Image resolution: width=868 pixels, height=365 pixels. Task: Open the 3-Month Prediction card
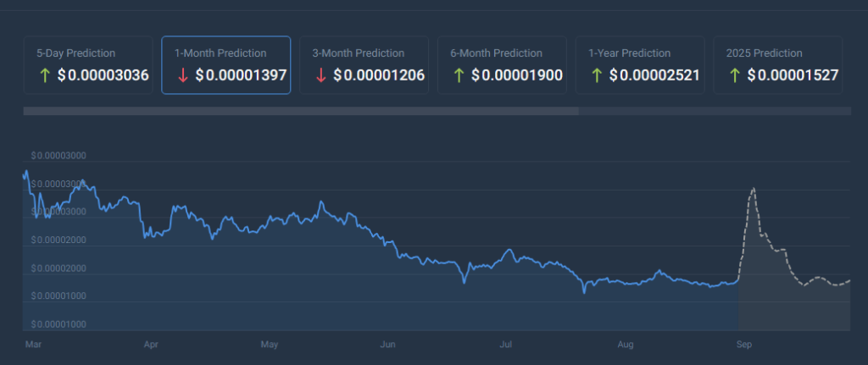coord(364,65)
